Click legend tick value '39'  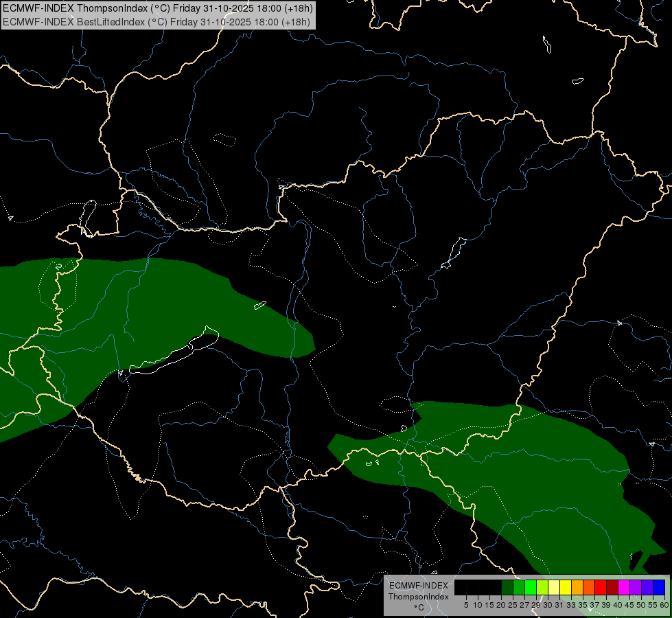tap(606, 605)
